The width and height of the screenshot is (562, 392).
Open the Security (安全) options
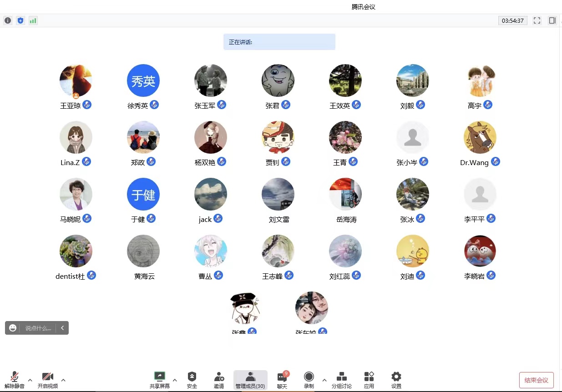(192, 380)
